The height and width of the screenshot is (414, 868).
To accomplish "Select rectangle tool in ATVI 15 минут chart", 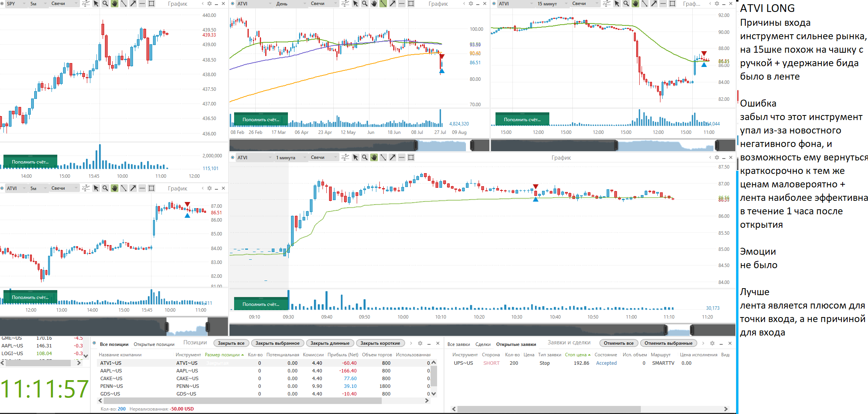I will click(672, 3).
